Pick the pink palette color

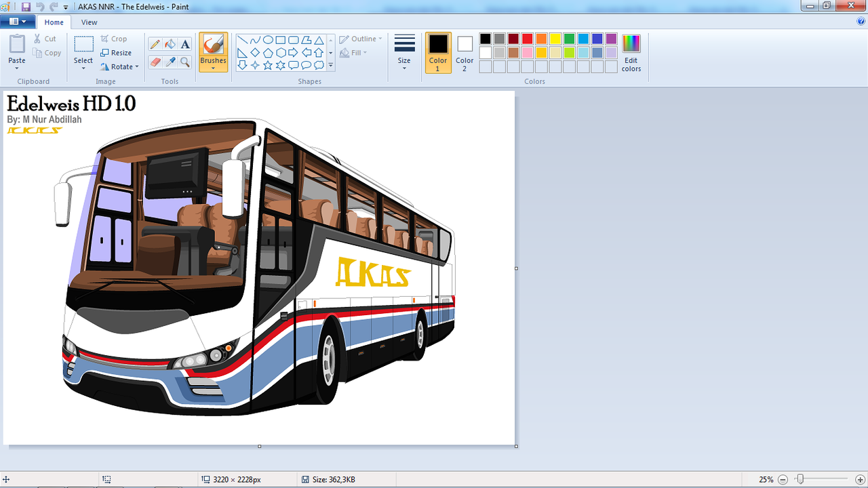tap(528, 53)
